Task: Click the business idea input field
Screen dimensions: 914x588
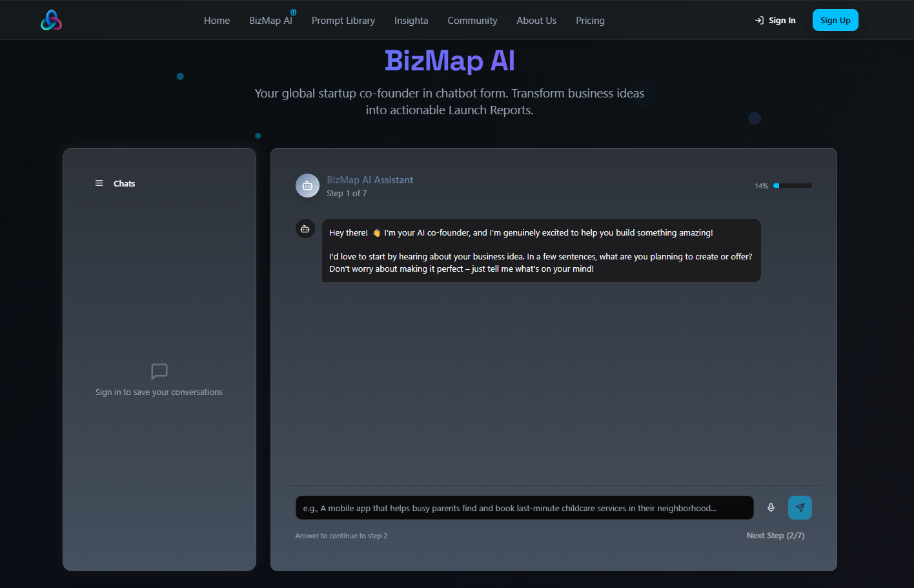Action: (523, 507)
